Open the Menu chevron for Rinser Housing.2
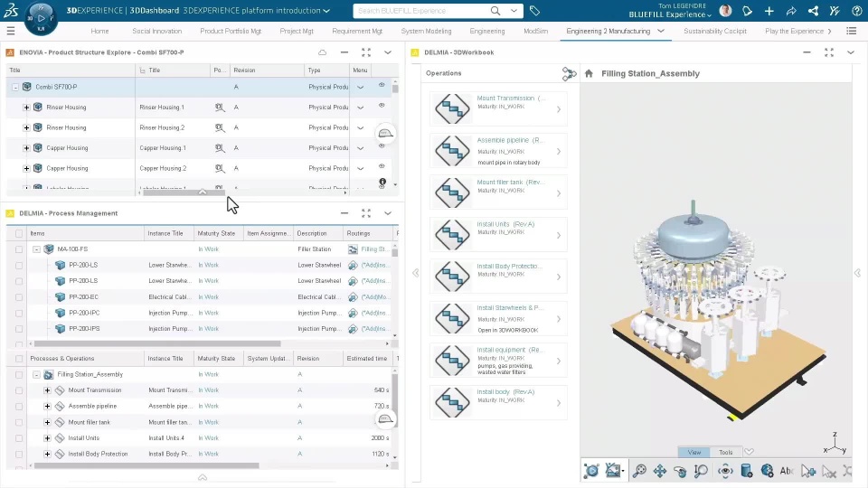868x488 pixels. pyautogui.click(x=361, y=127)
